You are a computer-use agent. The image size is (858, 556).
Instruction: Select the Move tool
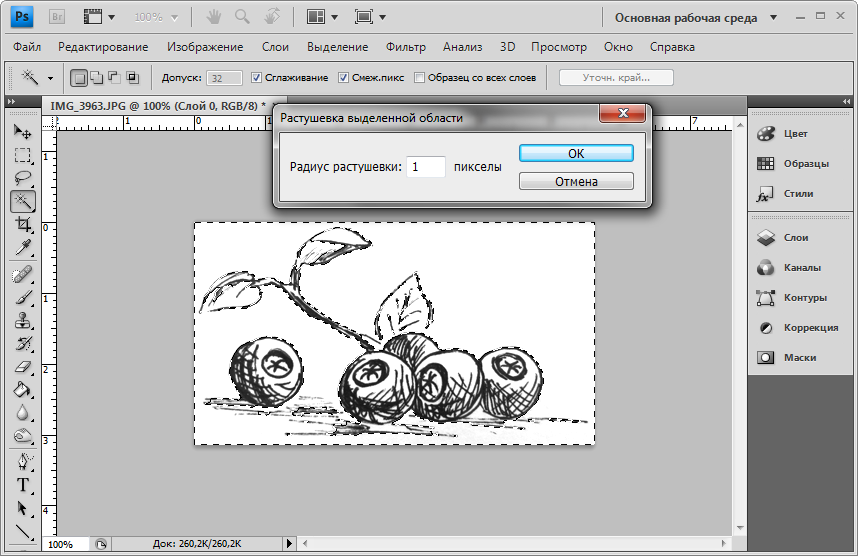coord(22,132)
